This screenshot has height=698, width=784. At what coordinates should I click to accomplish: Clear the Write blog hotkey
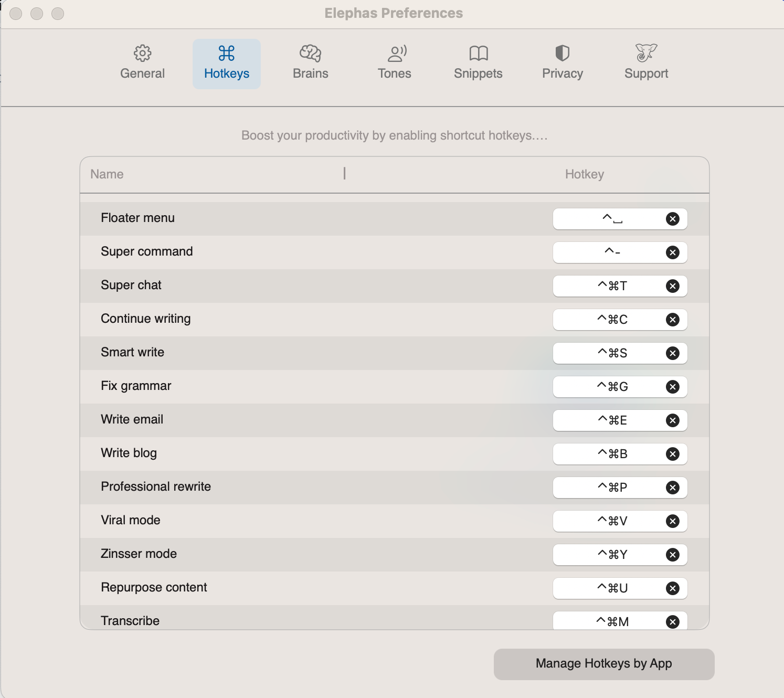[673, 454]
